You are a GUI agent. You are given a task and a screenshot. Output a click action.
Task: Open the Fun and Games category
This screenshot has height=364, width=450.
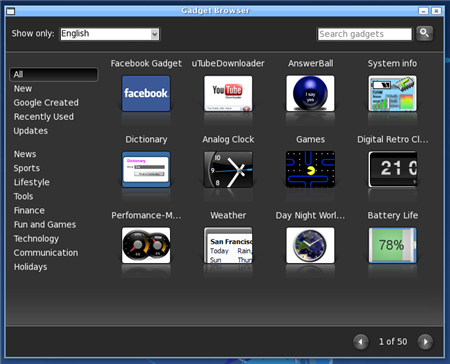[45, 224]
